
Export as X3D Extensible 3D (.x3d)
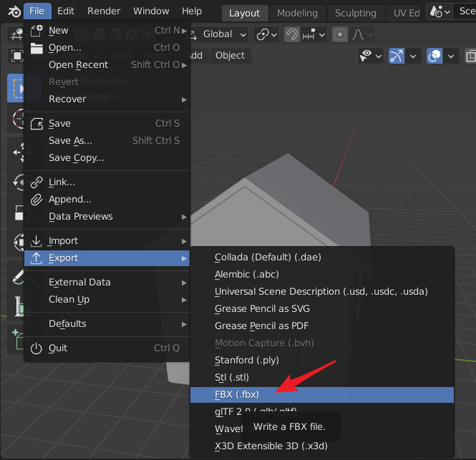click(x=322, y=446)
